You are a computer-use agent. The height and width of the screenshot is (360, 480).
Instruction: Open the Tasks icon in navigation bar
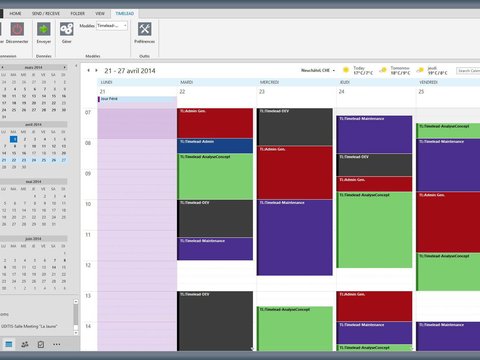tap(41, 344)
